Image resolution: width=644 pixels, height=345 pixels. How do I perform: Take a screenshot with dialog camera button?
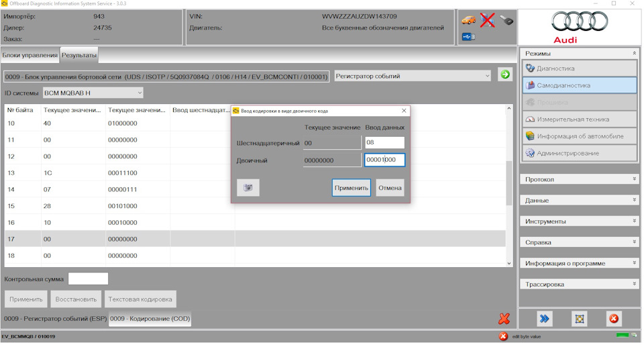248,188
